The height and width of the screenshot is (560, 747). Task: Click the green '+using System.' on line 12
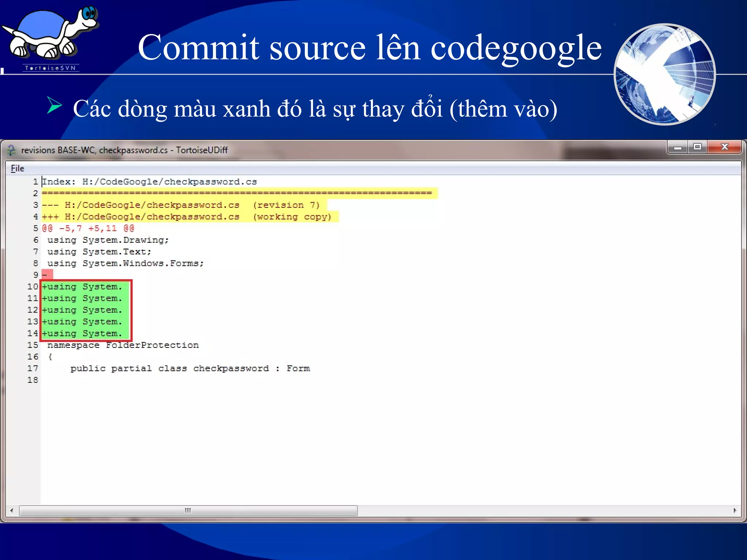(x=82, y=310)
